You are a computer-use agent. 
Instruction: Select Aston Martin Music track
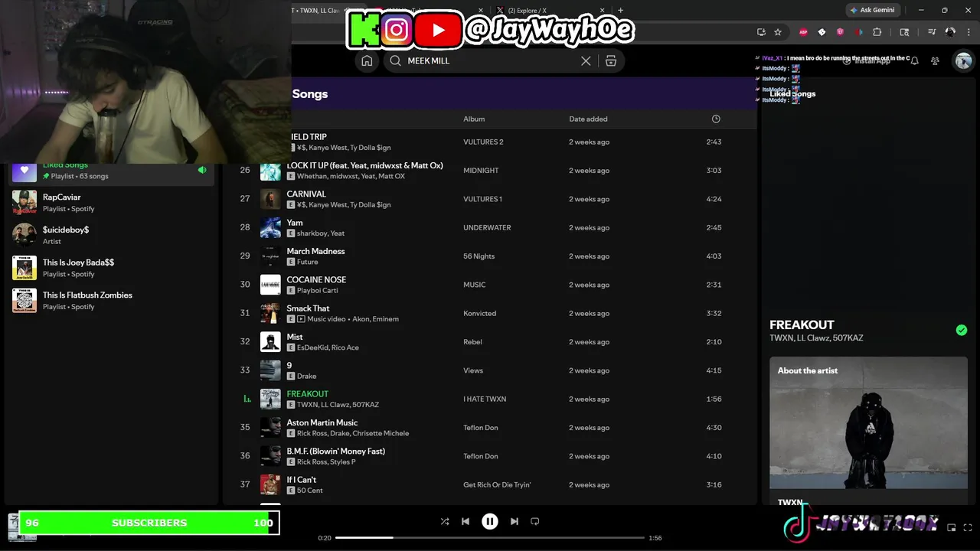(x=490, y=427)
